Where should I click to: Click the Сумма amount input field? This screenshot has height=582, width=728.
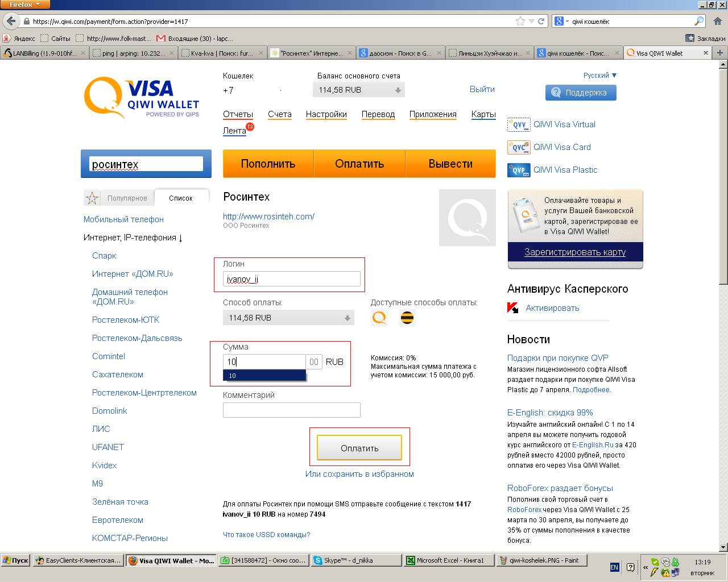click(264, 361)
